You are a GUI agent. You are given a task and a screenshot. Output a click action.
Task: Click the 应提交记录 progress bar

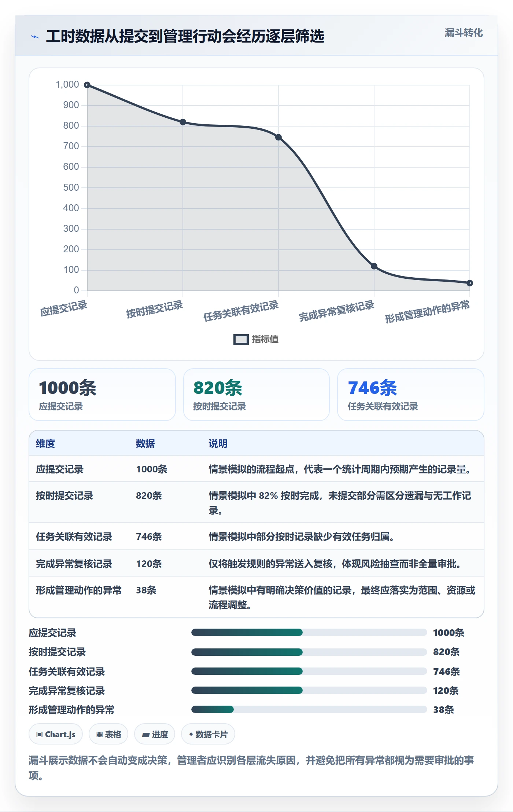309,632
